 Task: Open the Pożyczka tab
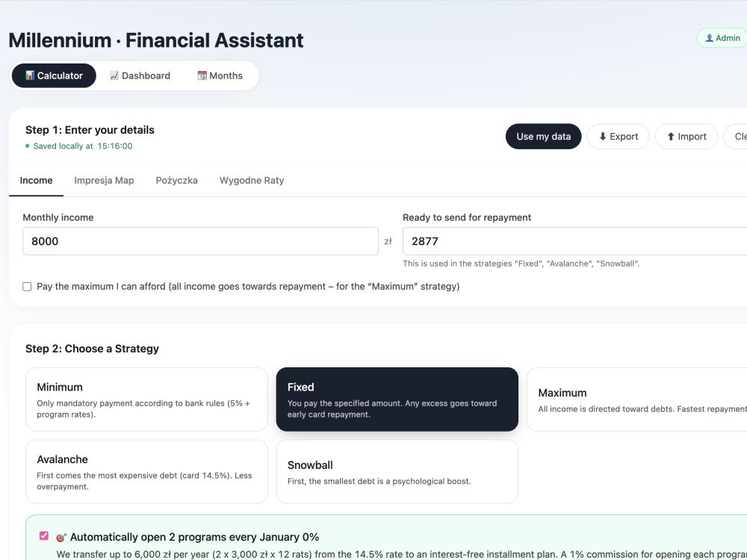[177, 181]
